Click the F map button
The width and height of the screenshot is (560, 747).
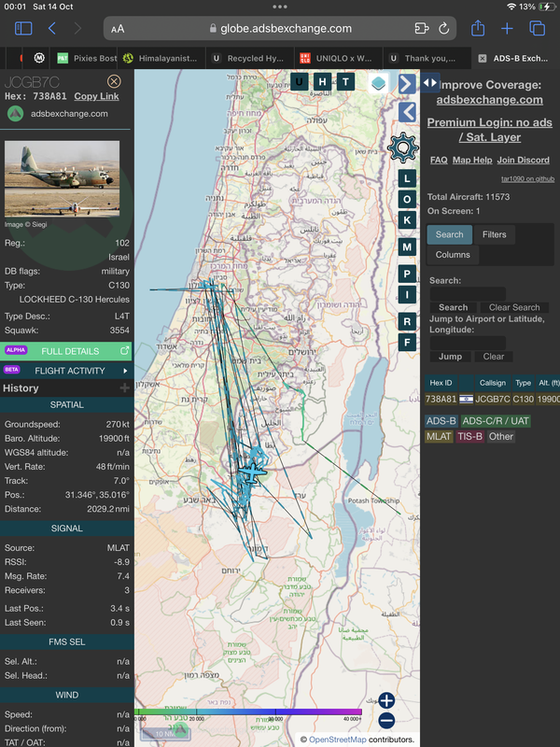coord(407,342)
